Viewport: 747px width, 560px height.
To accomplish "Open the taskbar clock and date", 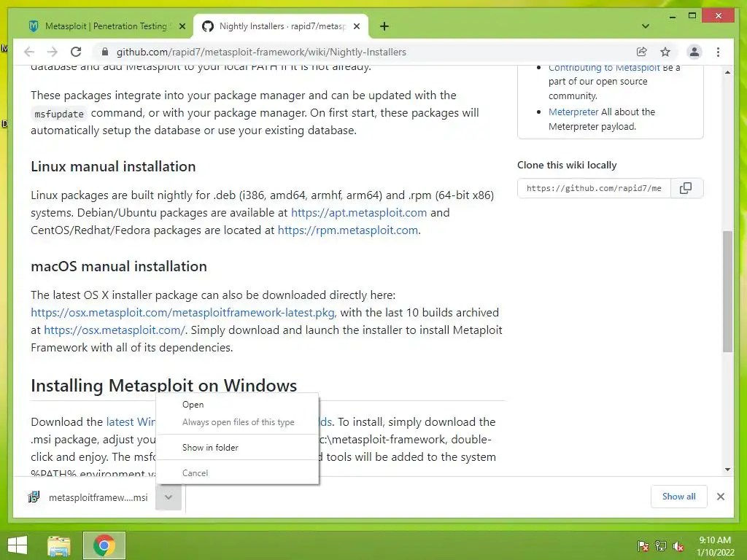I will [715, 546].
